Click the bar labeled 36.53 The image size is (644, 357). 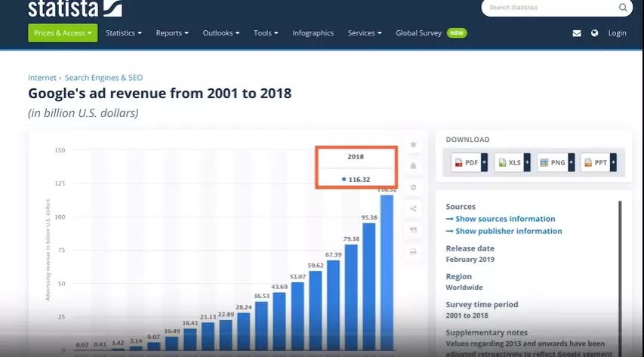(x=261, y=326)
